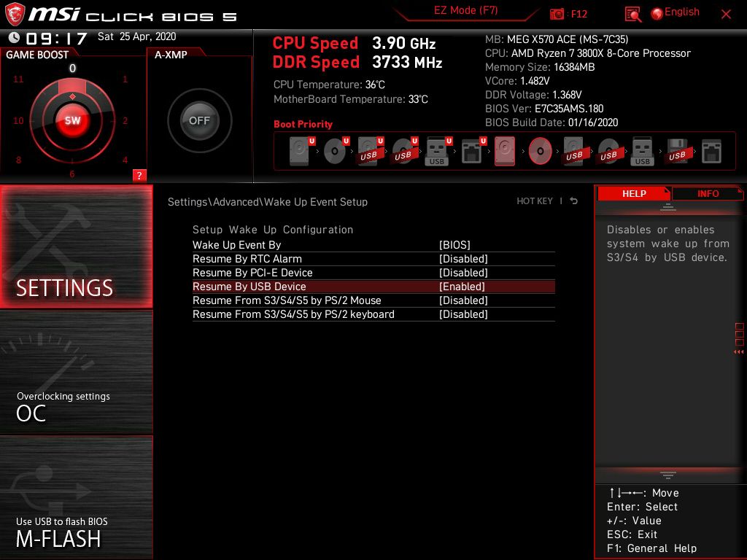Switch to the INFO tab
Image resolution: width=747 pixels, height=560 pixels.
[x=708, y=193]
